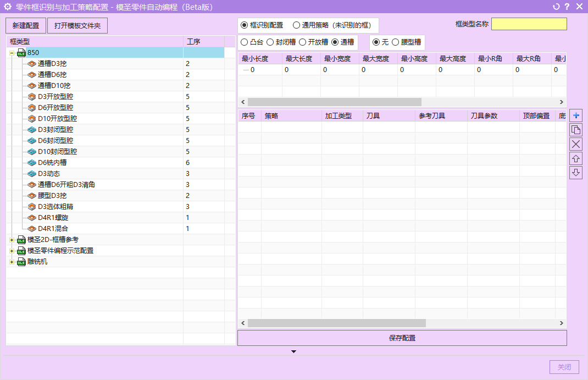Select the 通用策略（未识别的框）radio button
Image resolution: width=588 pixels, height=380 pixels.
296,25
